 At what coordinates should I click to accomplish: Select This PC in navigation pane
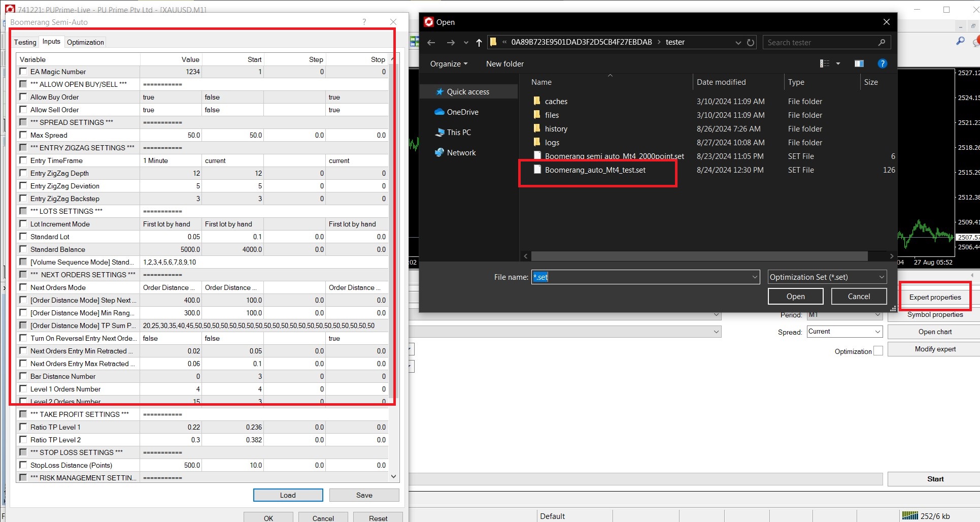459,133
